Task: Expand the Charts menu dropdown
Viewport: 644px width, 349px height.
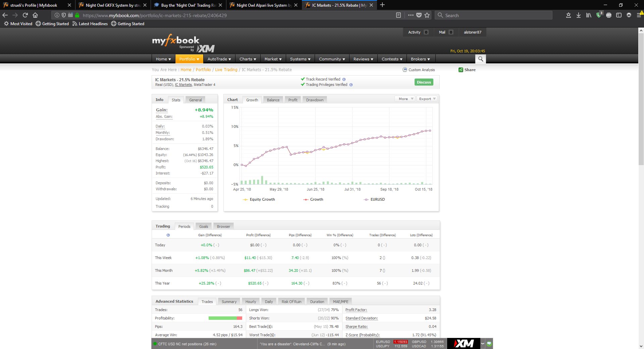Action: point(248,59)
